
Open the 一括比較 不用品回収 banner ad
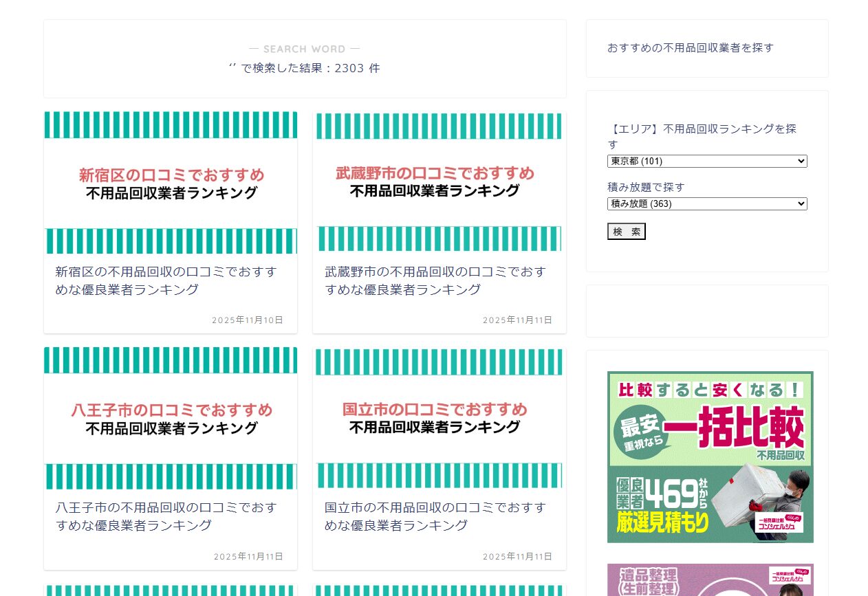pos(710,456)
